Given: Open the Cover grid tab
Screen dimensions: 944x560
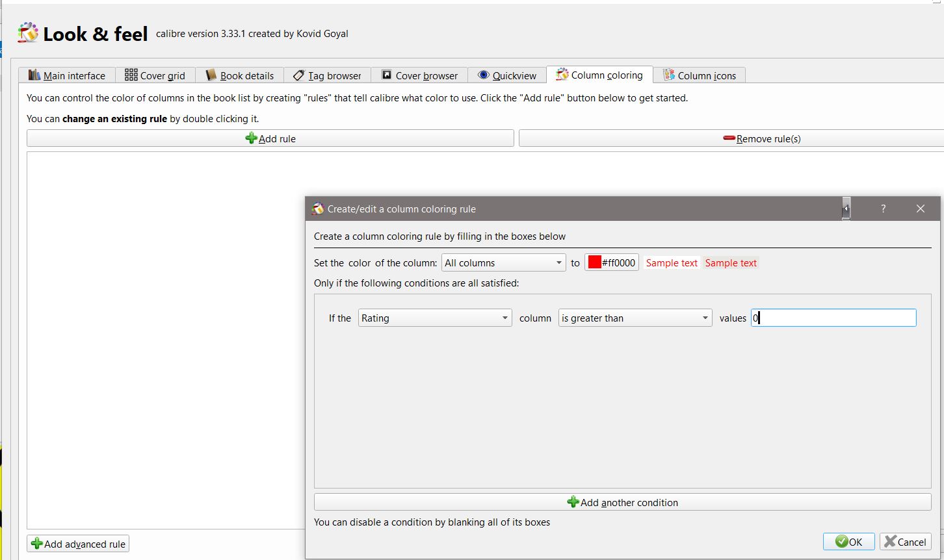Looking at the screenshot, I should click(x=155, y=75).
